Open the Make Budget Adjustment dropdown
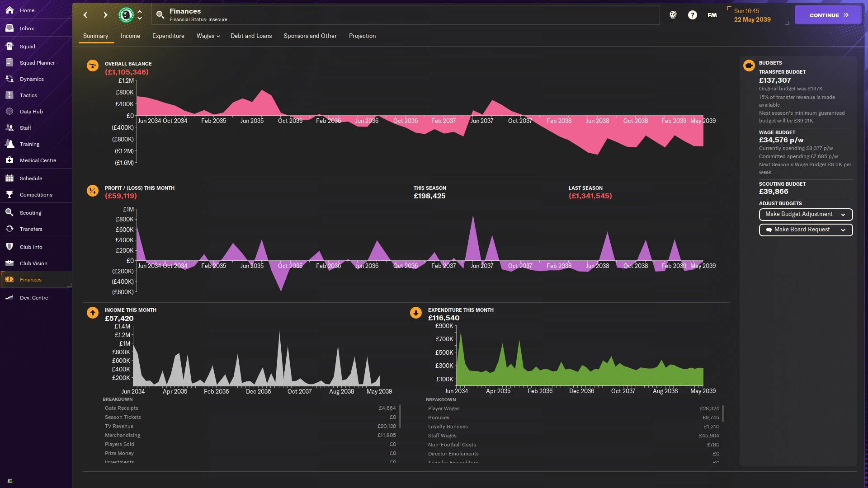The width and height of the screenshot is (868, 488). (805, 214)
